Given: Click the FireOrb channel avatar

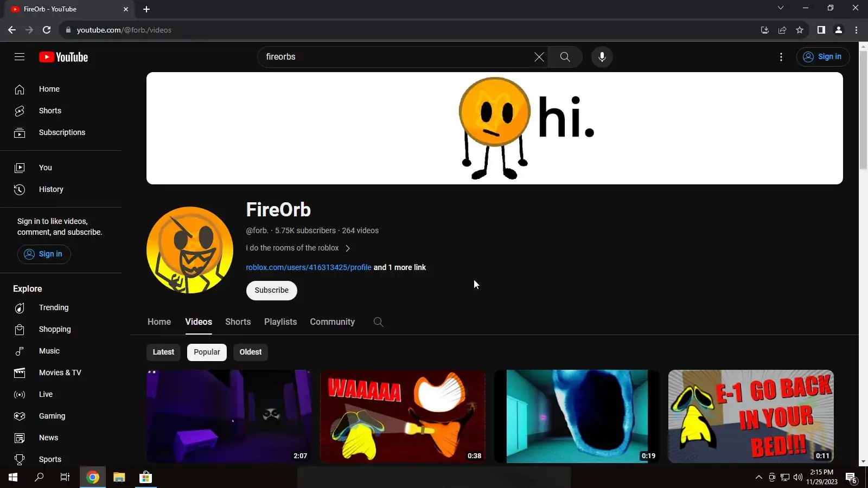Looking at the screenshot, I should 190,250.
